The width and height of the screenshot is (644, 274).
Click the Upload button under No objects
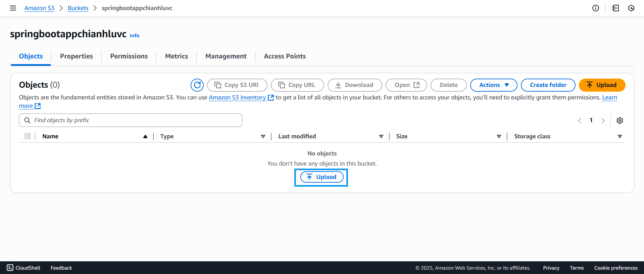pyautogui.click(x=321, y=177)
